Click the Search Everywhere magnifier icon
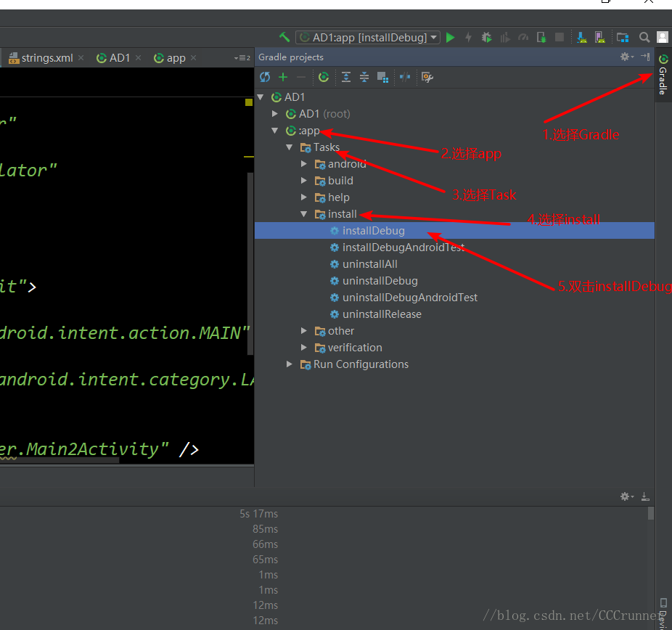Screen dimensions: 672x630 click(644, 37)
